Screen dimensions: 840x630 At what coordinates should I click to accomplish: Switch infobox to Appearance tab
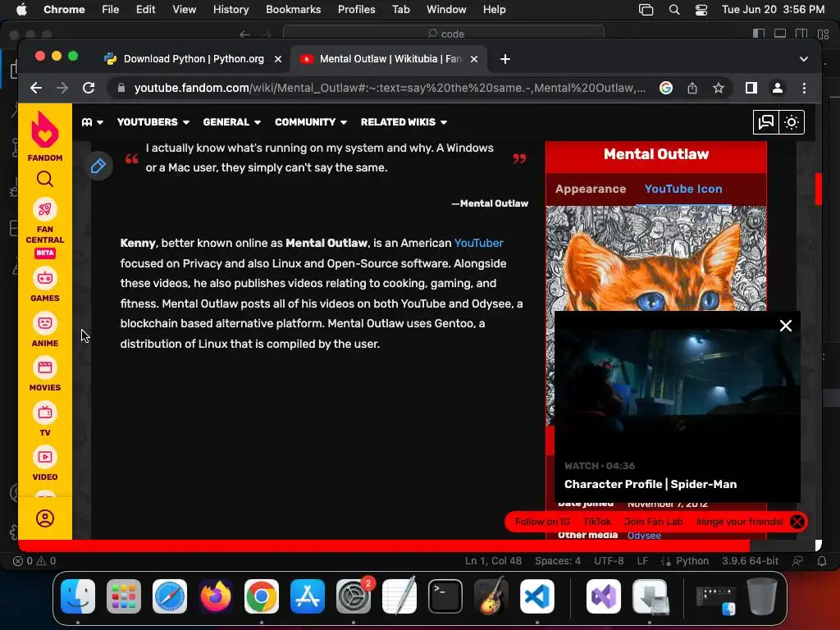pyautogui.click(x=591, y=189)
